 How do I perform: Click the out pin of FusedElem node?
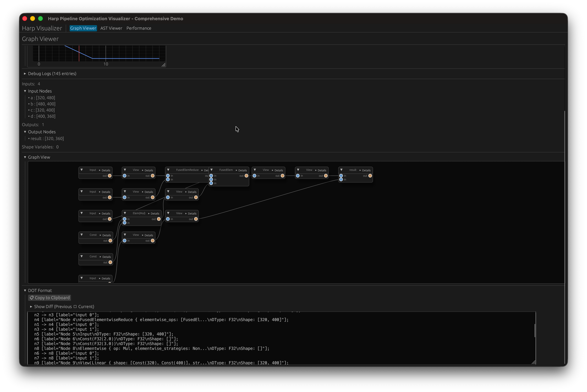[246, 176]
